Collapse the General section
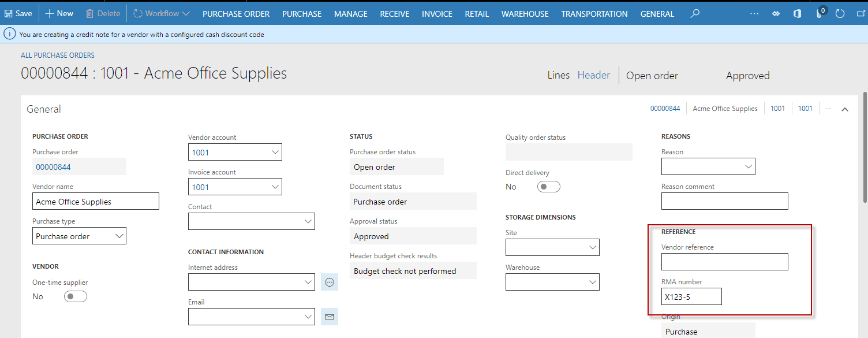 tap(845, 108)
